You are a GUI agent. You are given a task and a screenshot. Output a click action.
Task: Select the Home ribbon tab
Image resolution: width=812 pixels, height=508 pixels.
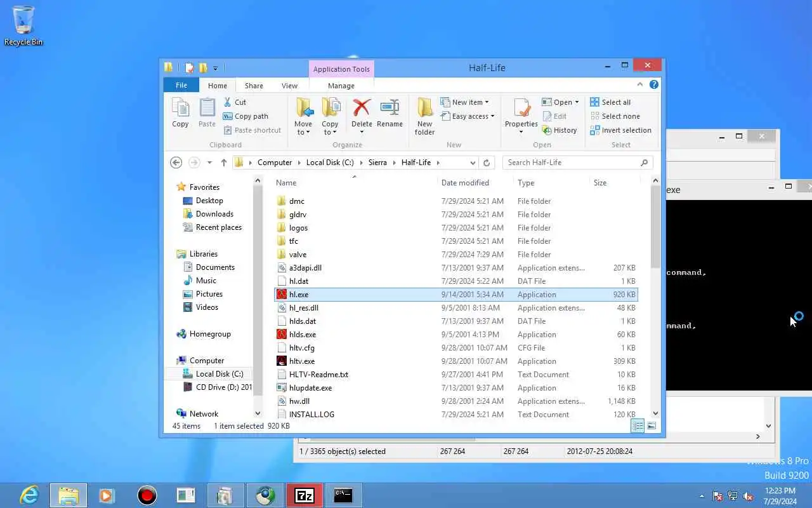click(x=218, y=86)
